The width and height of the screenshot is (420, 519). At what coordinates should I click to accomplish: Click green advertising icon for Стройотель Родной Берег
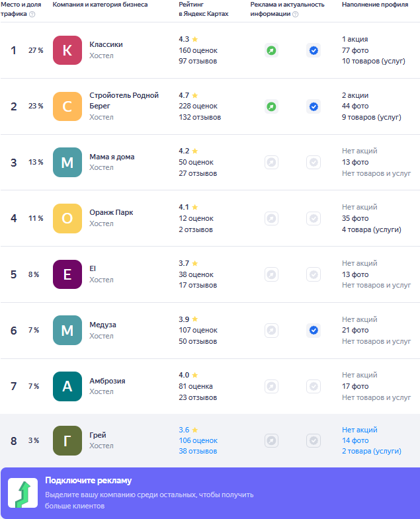coord(271,106)
